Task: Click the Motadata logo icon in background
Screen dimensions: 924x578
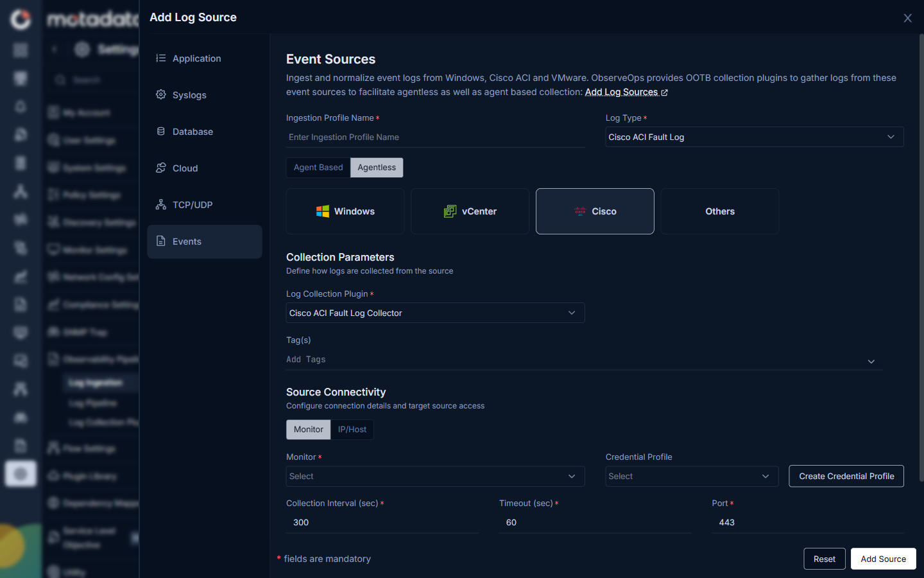Action: click(x=21, y=19)
